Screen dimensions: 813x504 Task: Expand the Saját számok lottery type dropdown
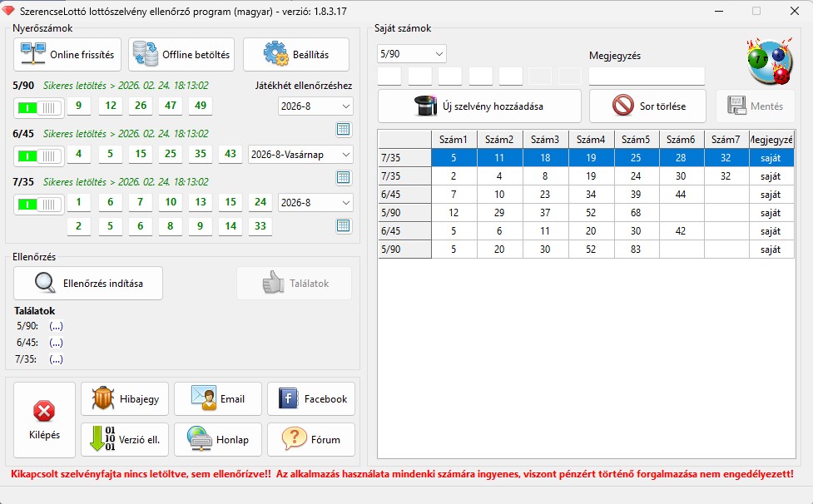click(x=412, y=54)
